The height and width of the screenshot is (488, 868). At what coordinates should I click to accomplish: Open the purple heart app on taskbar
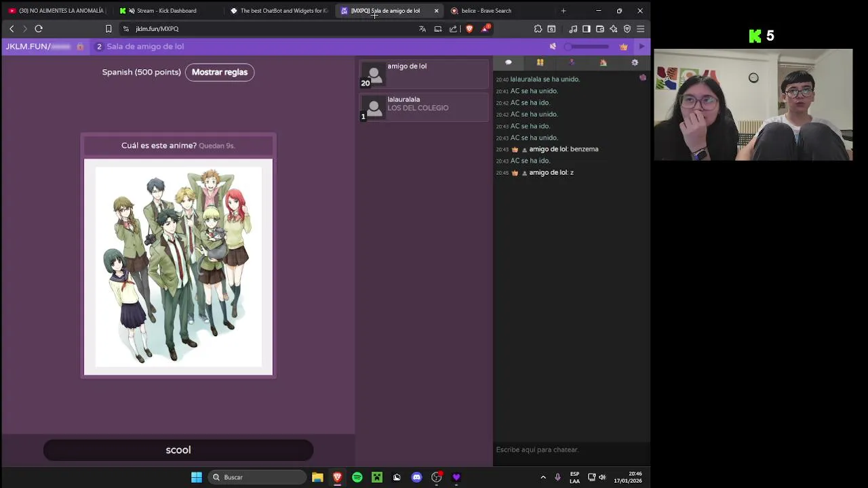click(456, 477)
